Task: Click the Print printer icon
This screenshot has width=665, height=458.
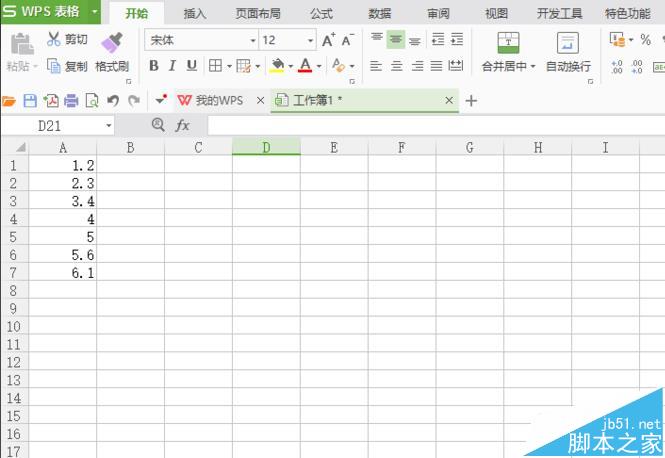Action: pyautogui.click(x=71, y=101)
